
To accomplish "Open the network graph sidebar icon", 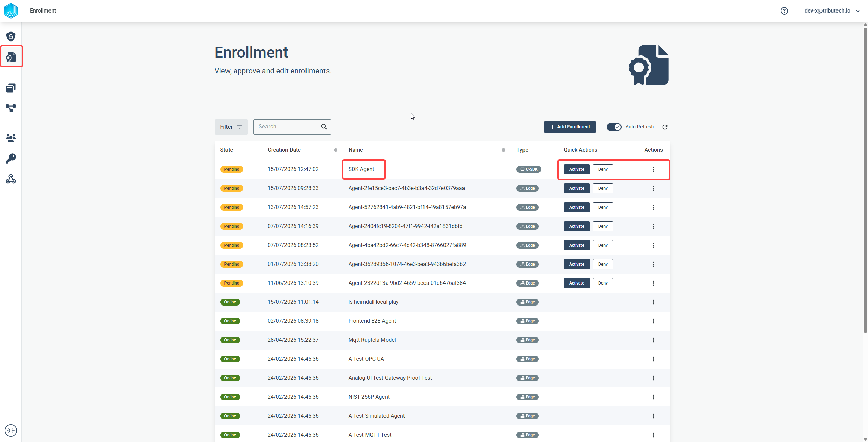I will coord(11,108).
